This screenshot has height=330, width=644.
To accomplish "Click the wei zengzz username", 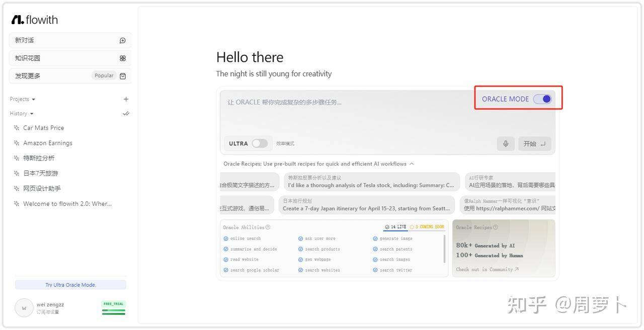I will pos(50,305).
